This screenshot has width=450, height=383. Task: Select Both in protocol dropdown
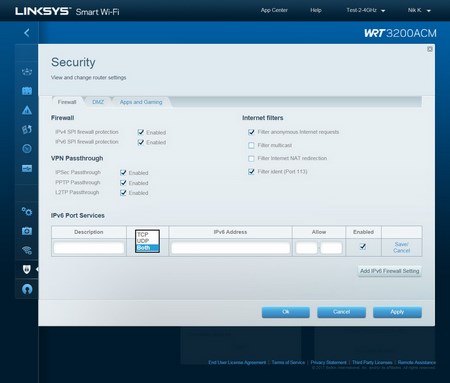click(x=147, y=248)
